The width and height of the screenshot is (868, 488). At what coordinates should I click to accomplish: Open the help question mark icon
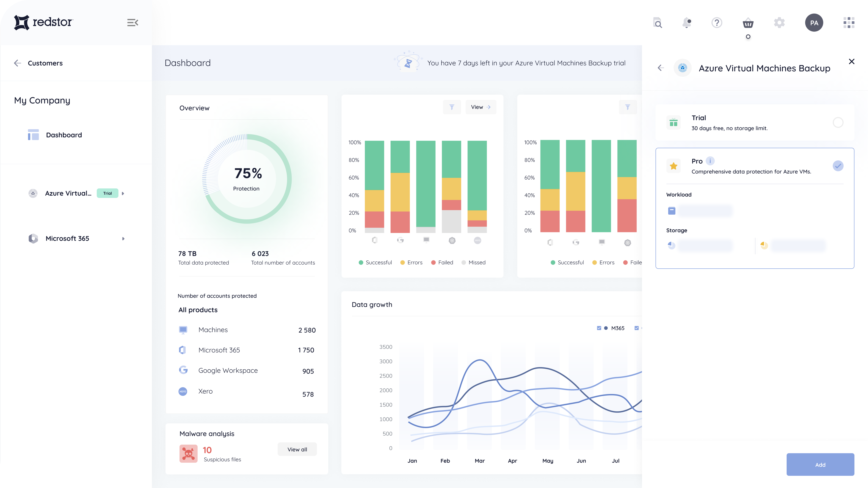(x=717, y=23)
